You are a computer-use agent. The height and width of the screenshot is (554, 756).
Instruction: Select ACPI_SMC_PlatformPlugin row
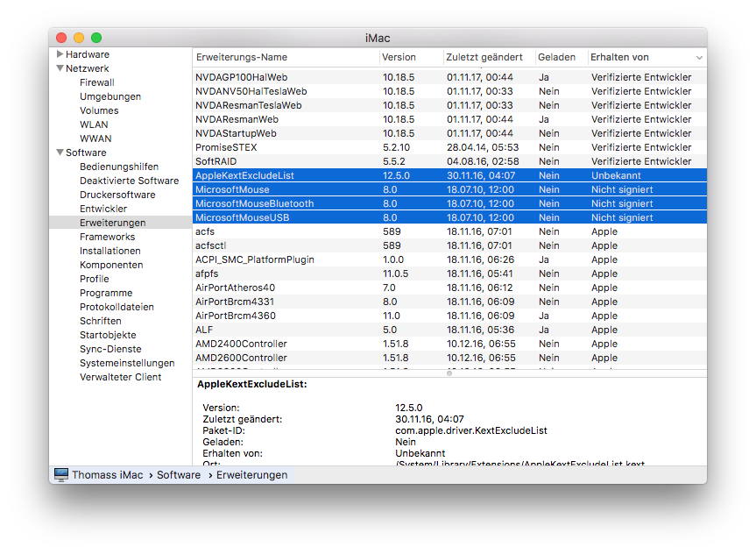(x=449, y=259)
